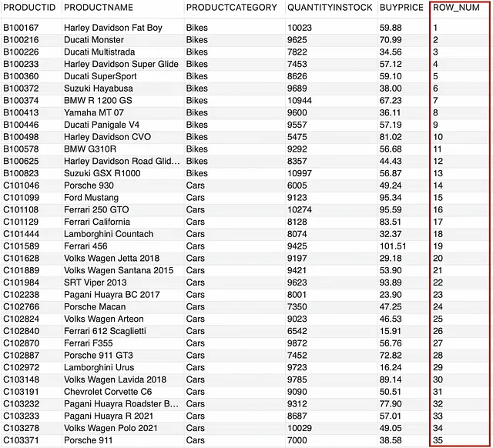
Task: Click Pagani Huayra R 2021 cell
Action: [108, 416]
